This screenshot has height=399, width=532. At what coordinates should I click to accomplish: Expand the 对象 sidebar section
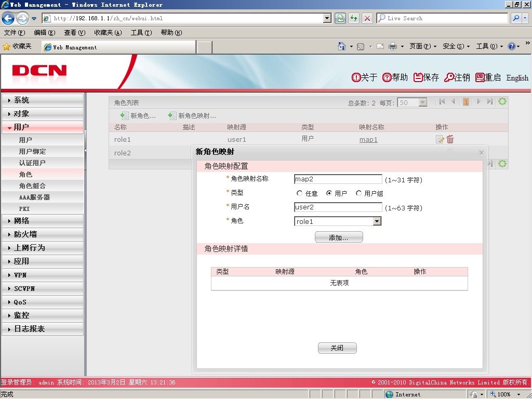43,114
